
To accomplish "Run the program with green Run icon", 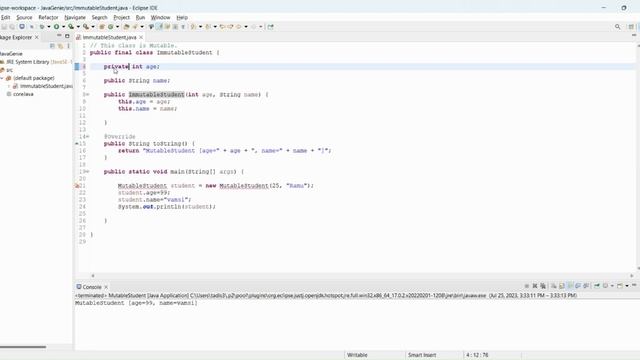I will [x=56, y=27].
